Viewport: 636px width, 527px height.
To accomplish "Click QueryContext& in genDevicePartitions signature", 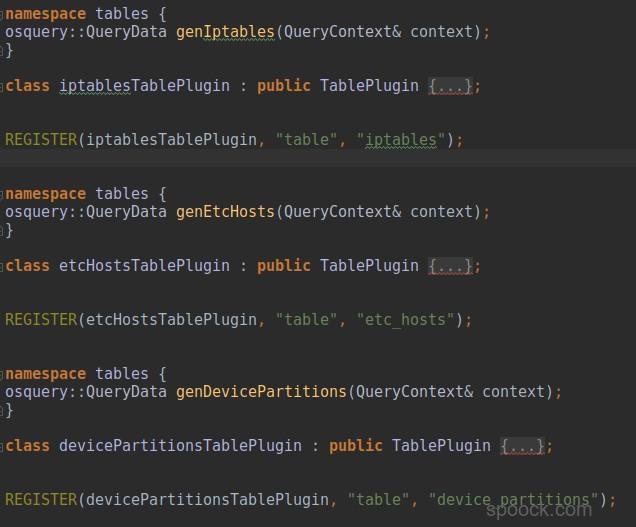I will point(415,392).
